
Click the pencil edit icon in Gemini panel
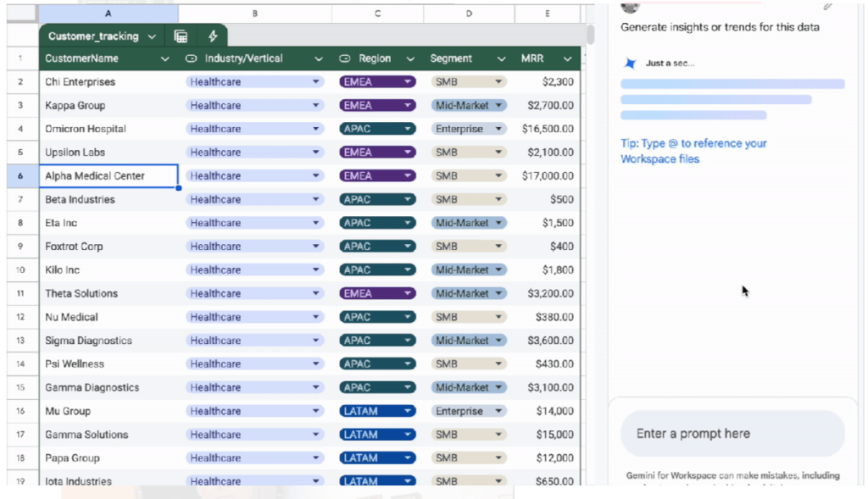point(828,7)
